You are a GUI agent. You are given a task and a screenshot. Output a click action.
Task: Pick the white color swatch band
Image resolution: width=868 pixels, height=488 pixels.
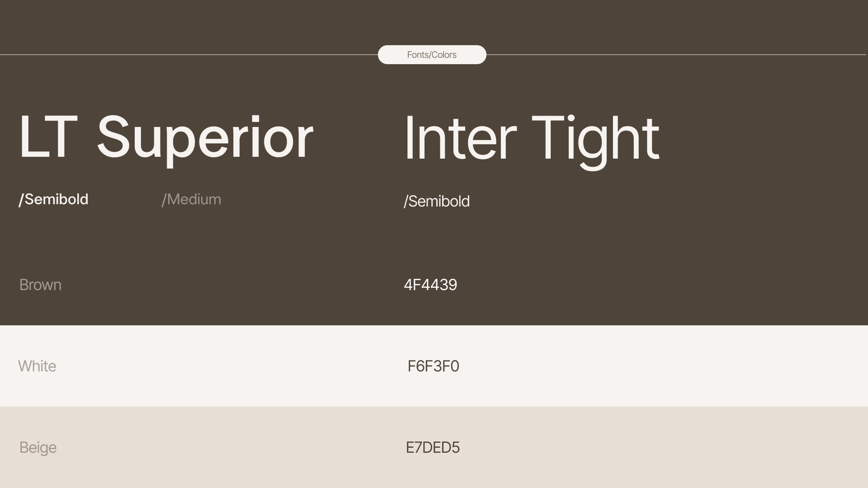(633, 366)
